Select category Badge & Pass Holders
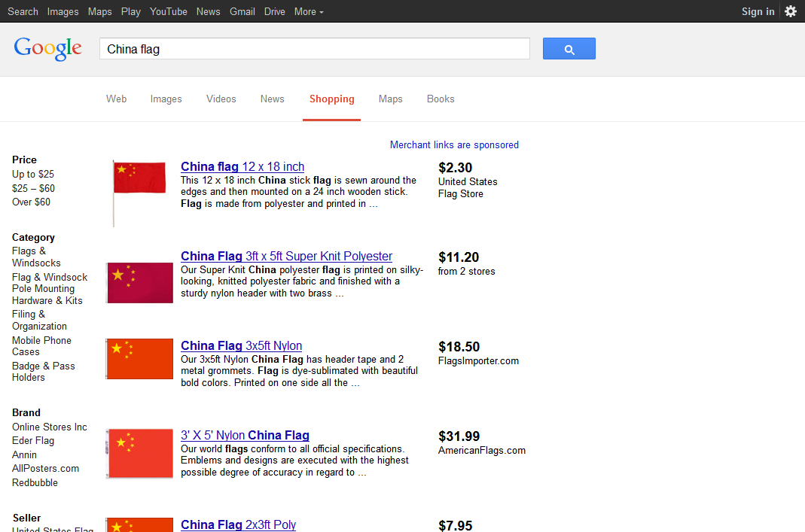 (x=43, y=372)
